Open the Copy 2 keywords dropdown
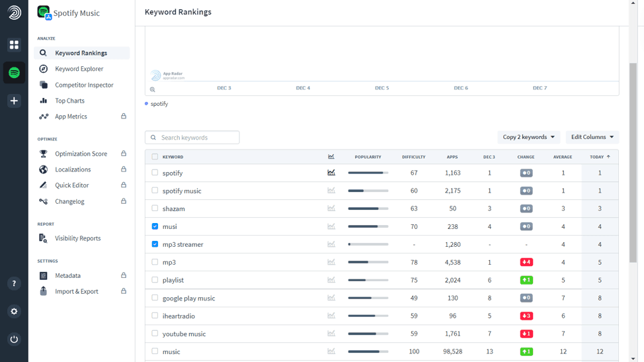Screen dimensions: 644x362 coord(528,137)
